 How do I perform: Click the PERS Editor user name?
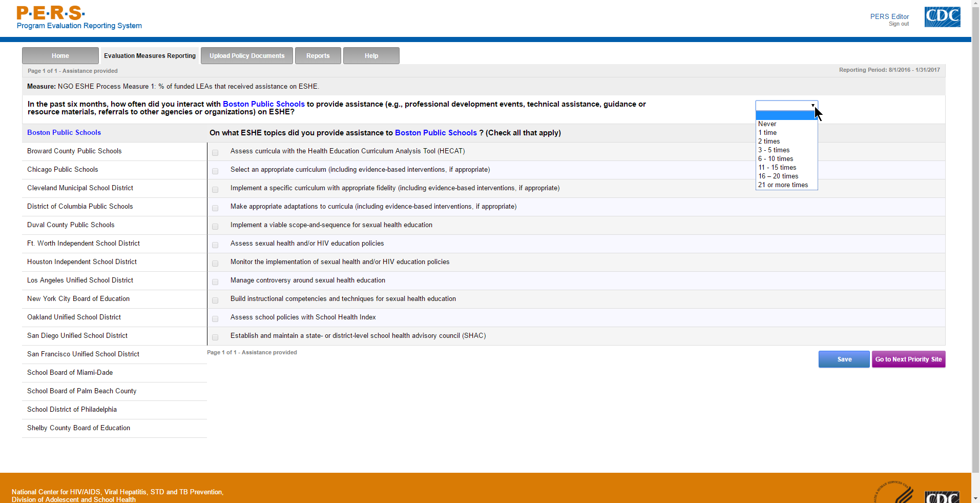889,16
